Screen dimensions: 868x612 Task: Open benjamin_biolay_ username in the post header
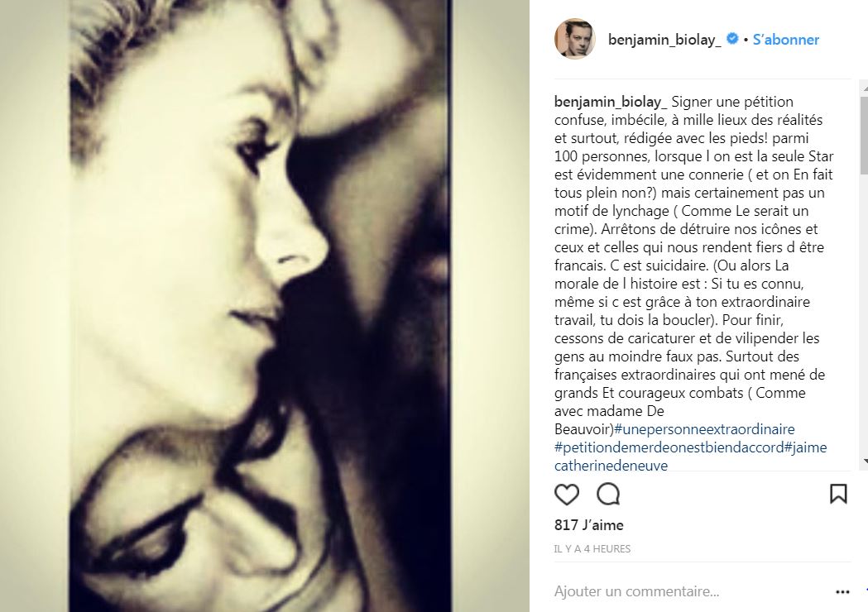pyautogui.click(x=664, y=40)
